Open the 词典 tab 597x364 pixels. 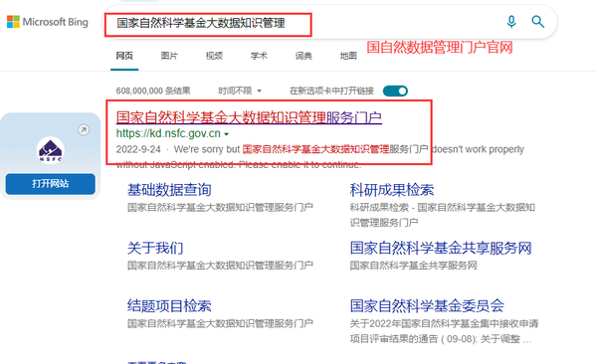[x=303, y=56]
